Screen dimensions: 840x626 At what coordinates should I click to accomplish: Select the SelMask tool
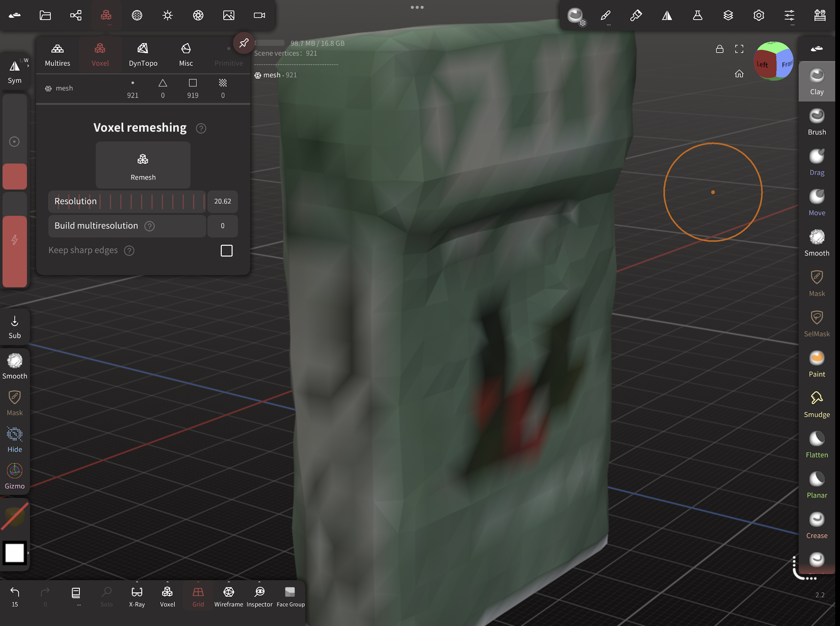click(x=816, y=323)
